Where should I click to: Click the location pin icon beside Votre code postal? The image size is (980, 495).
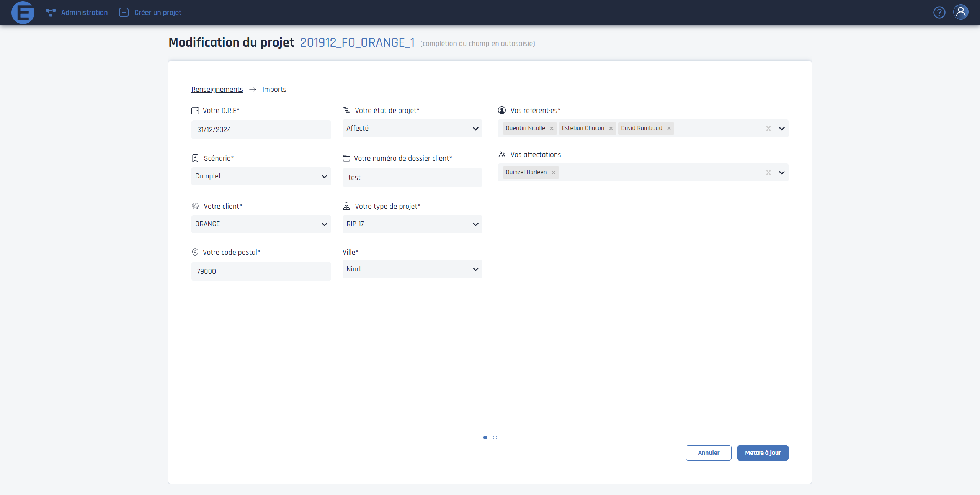click(x=195, y=252)
